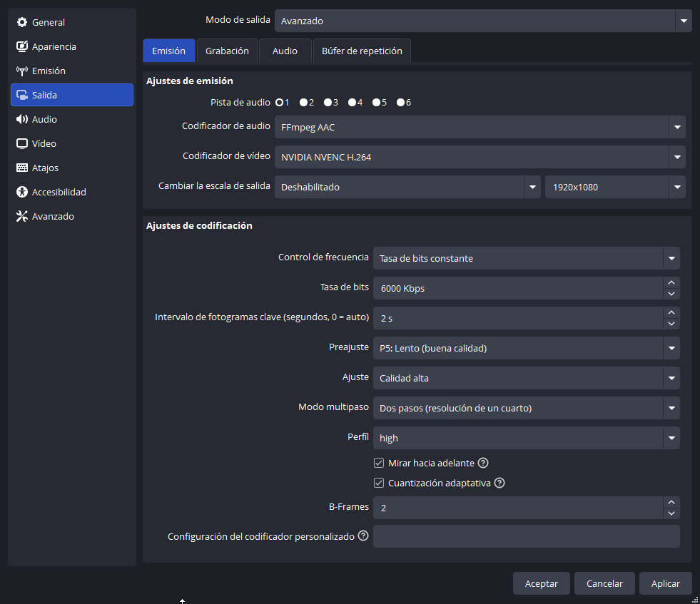The height and width of the screenshot is (604, 700).
Task: Show help for Configuración del codificador personalizado
Action: coord(363,536)
